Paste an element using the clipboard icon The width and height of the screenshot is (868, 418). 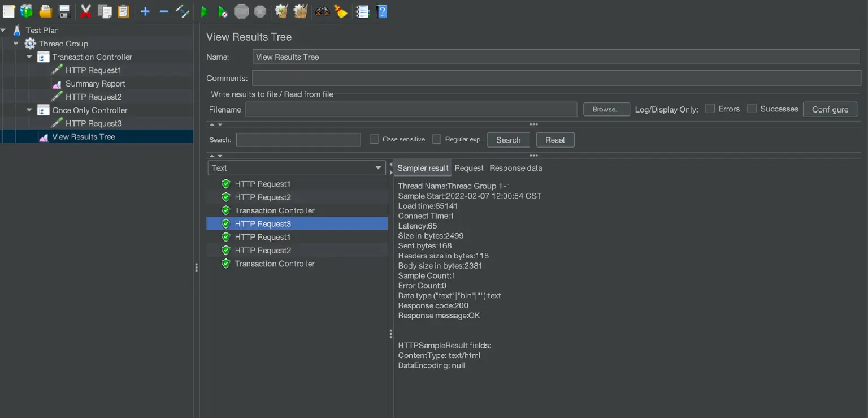[125, 11]
